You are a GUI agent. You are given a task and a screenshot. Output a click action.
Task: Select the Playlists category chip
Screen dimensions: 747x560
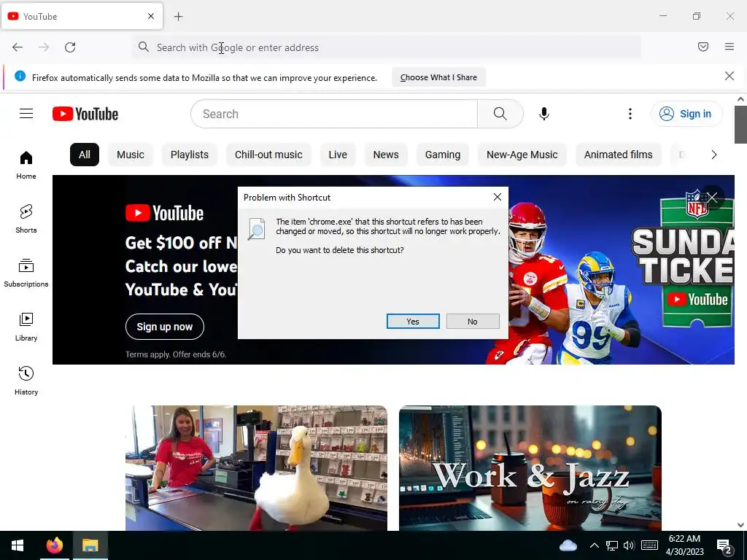190,155
